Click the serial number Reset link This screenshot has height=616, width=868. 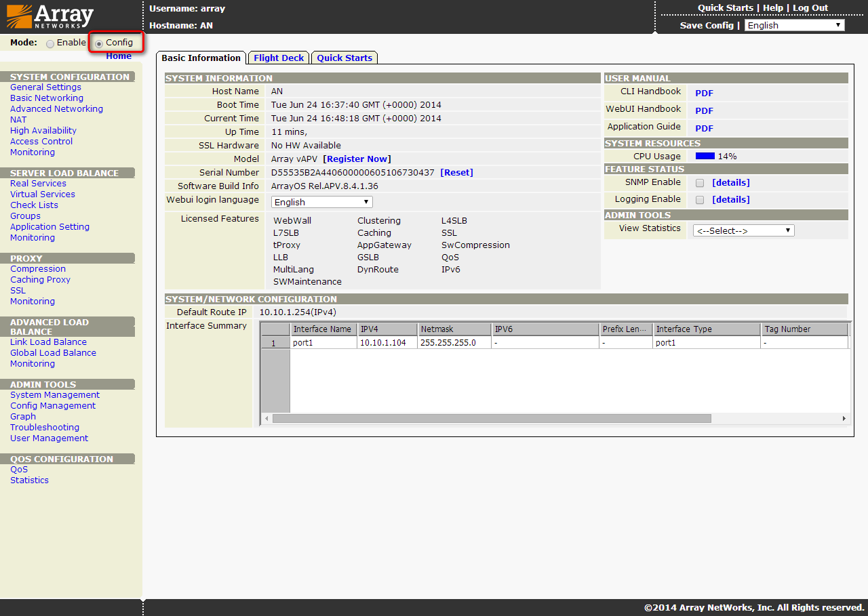[x=456, y=173]
